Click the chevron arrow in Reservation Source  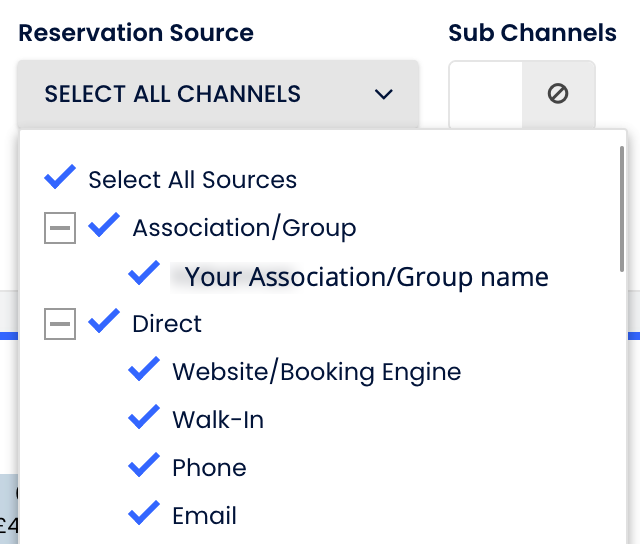coord(383,95)
